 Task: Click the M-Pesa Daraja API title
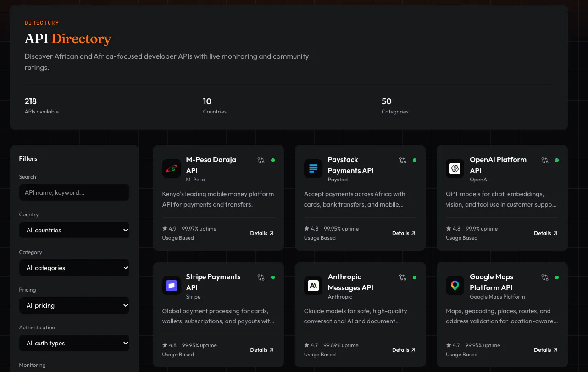point(211,165)
